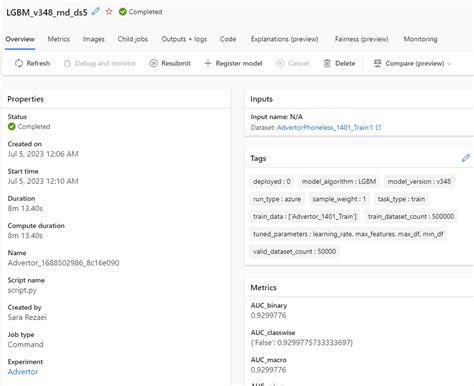Click the tuned_parameters tag

point(348,234)
